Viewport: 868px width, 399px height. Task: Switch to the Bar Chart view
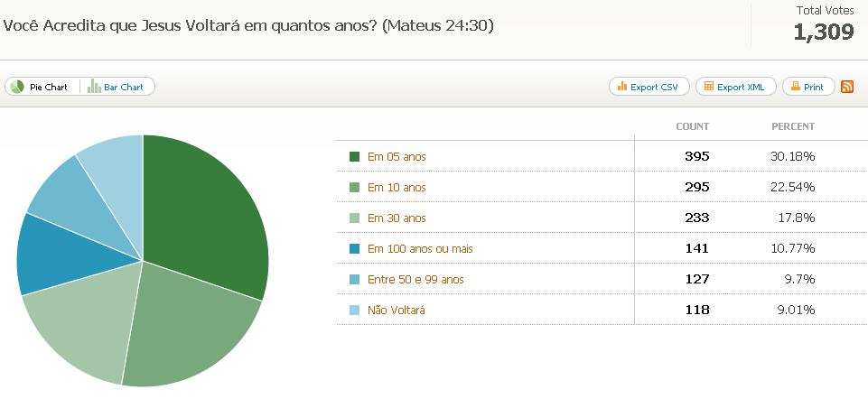(116, 87)
